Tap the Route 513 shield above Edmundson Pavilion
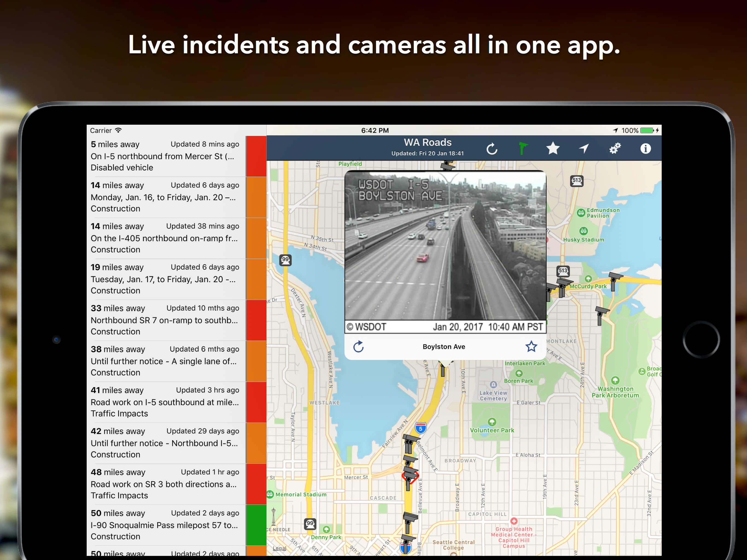747x560 pixels. coord(576,181)
